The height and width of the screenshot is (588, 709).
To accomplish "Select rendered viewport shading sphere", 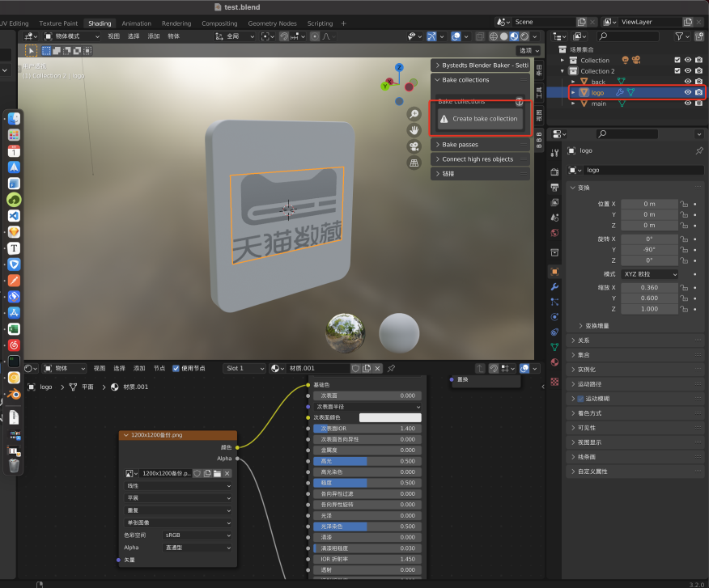I will pyautogui.click(x=524, y=36).
